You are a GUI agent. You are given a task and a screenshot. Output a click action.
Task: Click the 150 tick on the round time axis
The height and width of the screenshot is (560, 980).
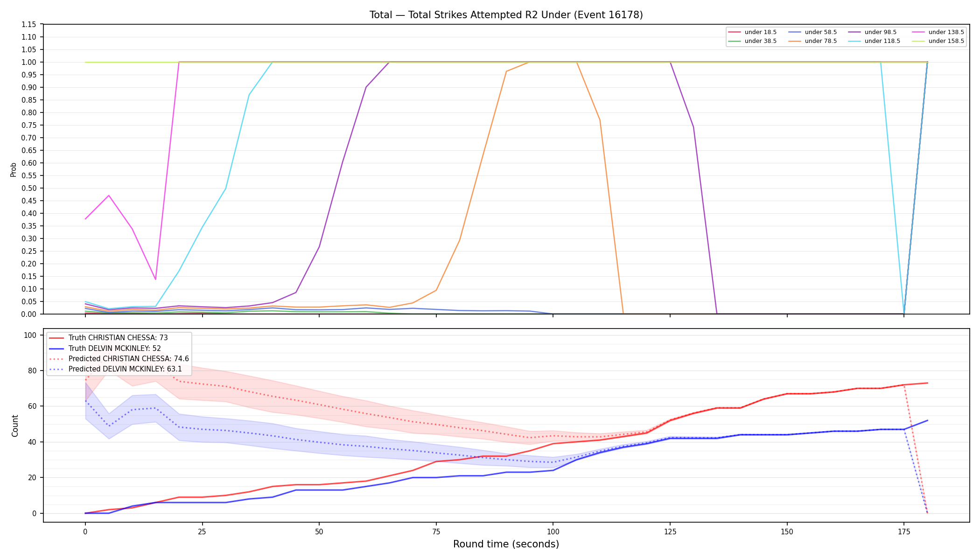(787, 532)
